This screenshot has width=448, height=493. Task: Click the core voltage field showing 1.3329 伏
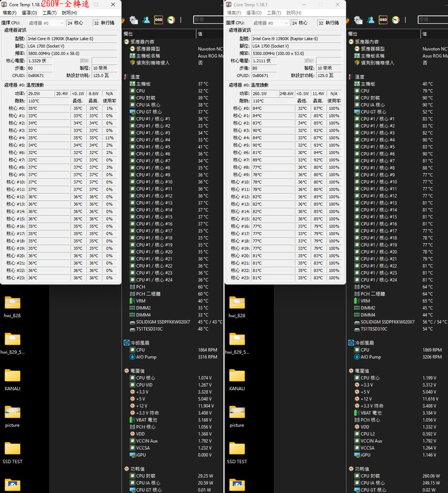click(x=39, y=61)
